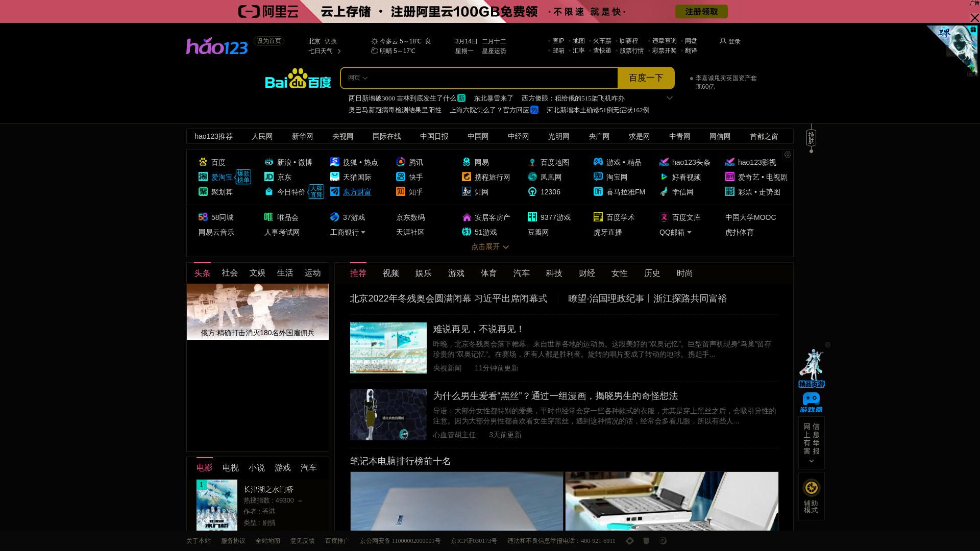980x551 pixels.
Task: Click the 爱奇艺 • 电视剧 icon
Action: 730,177
